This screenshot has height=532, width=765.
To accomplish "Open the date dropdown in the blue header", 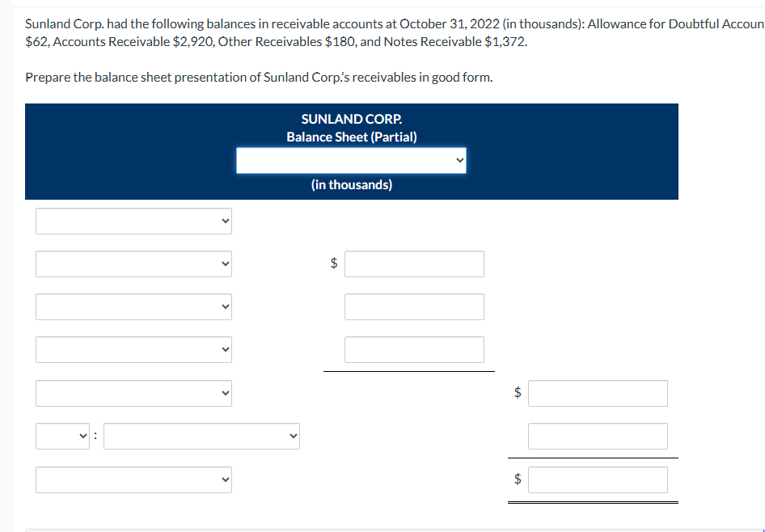I will [x=351, y=160].
